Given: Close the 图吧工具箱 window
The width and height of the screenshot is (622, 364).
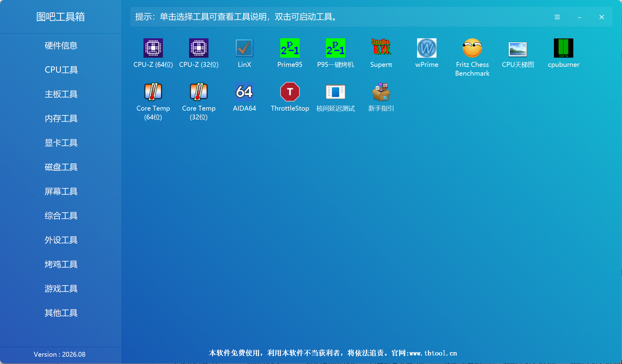Looking at the screenshot, I should [x=602, y=17].
